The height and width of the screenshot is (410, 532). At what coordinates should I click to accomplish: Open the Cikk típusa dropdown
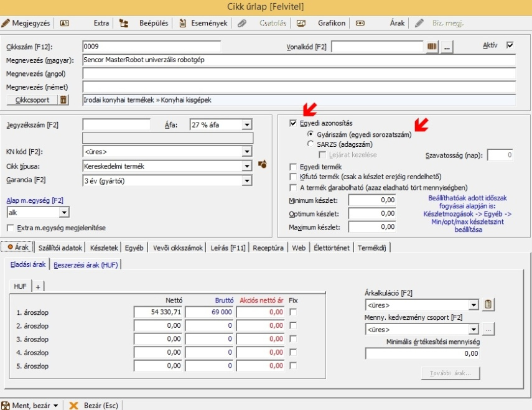[x=247, y=166]
